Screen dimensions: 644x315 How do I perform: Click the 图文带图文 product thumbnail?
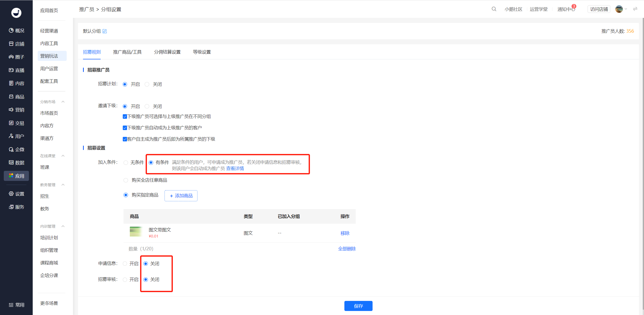click(136, 231)
